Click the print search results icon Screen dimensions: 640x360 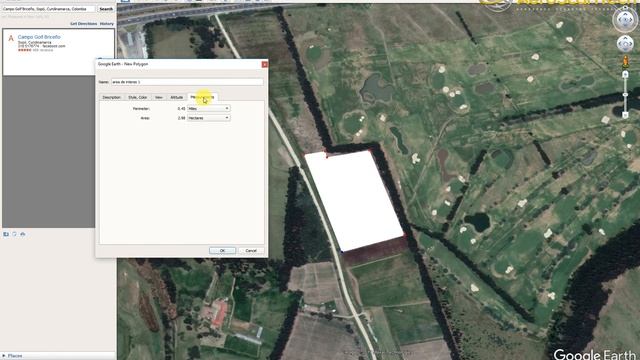[x=23, y=234]
